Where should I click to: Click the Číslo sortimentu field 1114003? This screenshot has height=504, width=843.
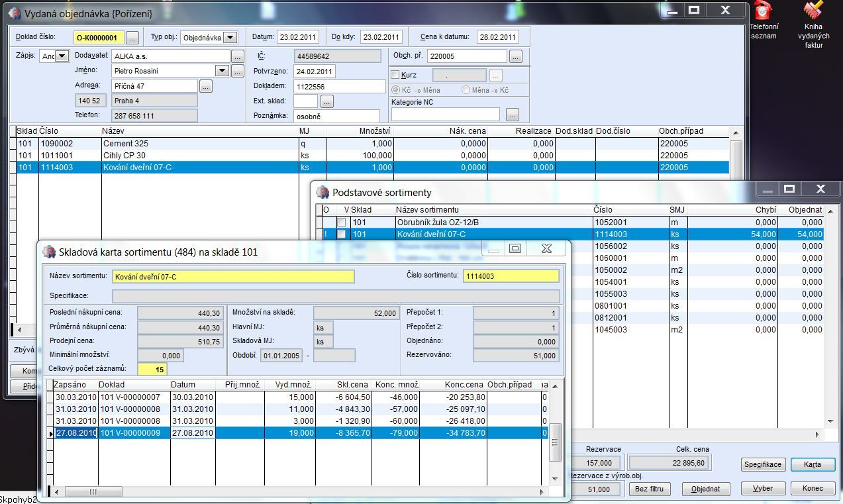pos(511,276)
